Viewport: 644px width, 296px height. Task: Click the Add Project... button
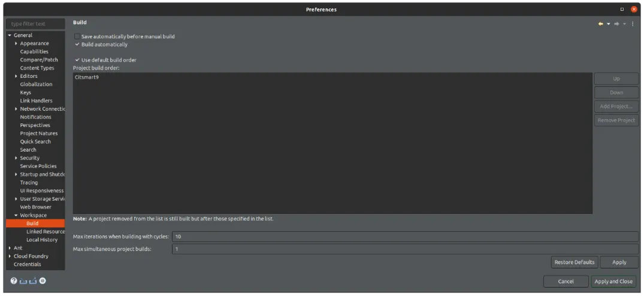click(616, 106)
